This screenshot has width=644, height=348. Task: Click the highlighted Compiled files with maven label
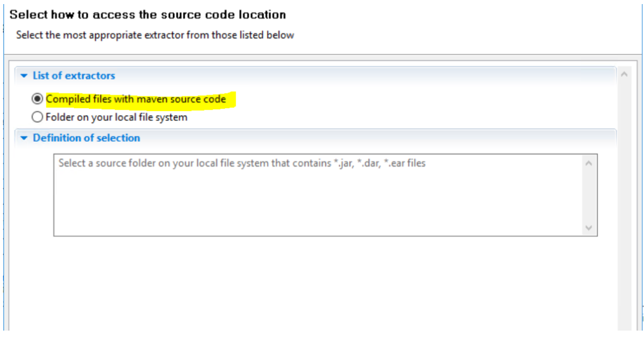[x=136, y=99]
